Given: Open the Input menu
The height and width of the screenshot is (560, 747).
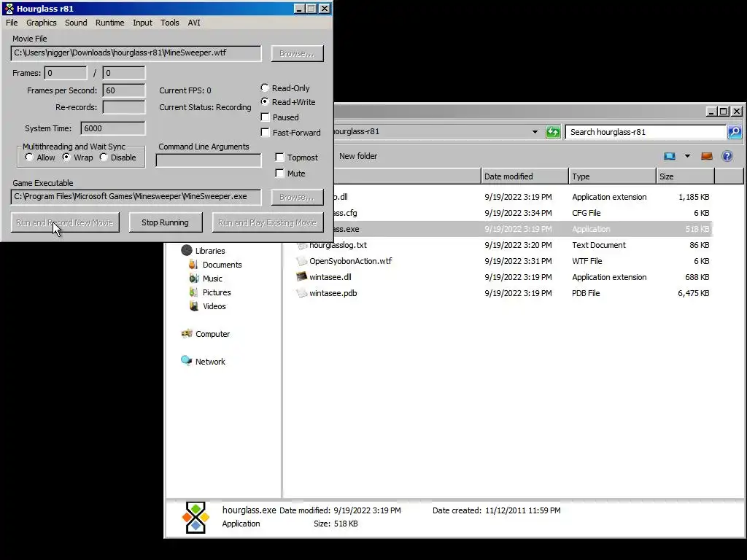Looking at the screenshot, I should (142, 23).
